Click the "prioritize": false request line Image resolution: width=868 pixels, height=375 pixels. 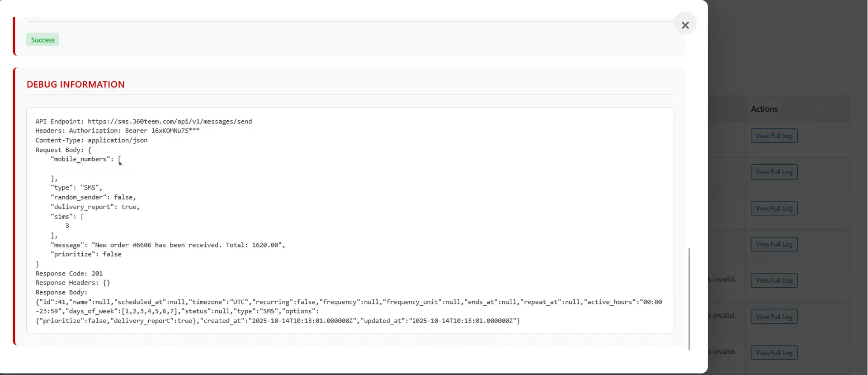pos(86,254)
